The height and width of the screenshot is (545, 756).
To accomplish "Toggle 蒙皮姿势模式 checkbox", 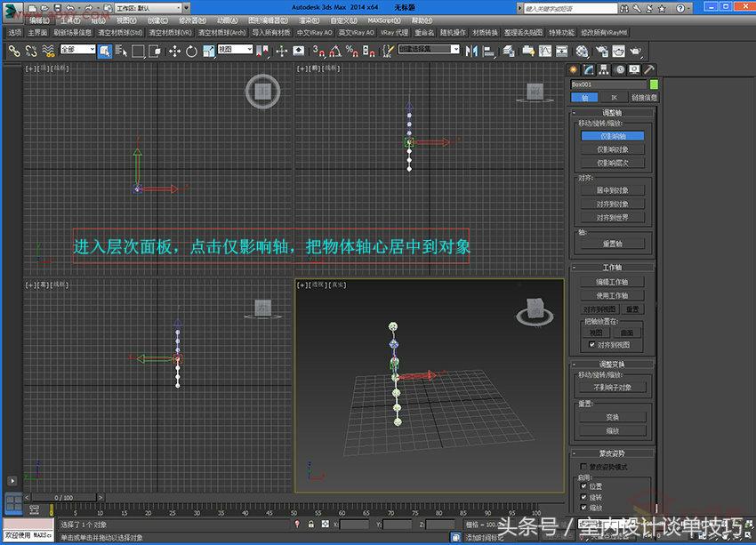I will click(582, 465).
